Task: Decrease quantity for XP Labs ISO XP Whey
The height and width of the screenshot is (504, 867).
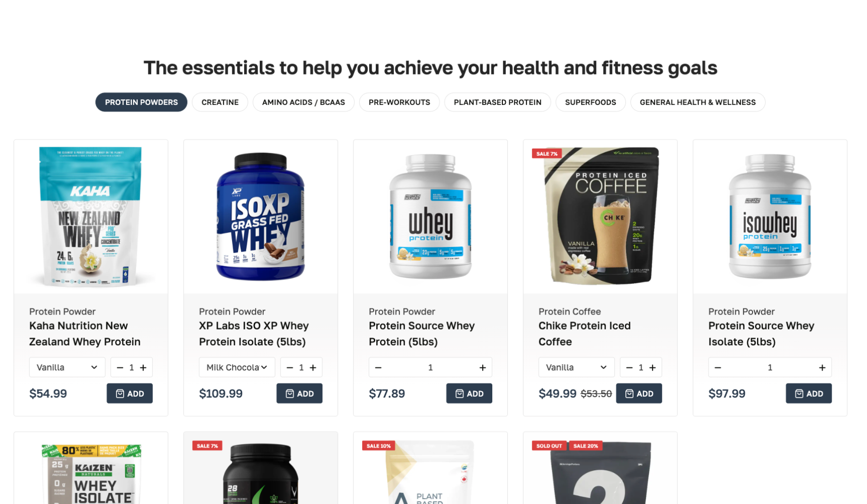Action: [x=290, y=368]
